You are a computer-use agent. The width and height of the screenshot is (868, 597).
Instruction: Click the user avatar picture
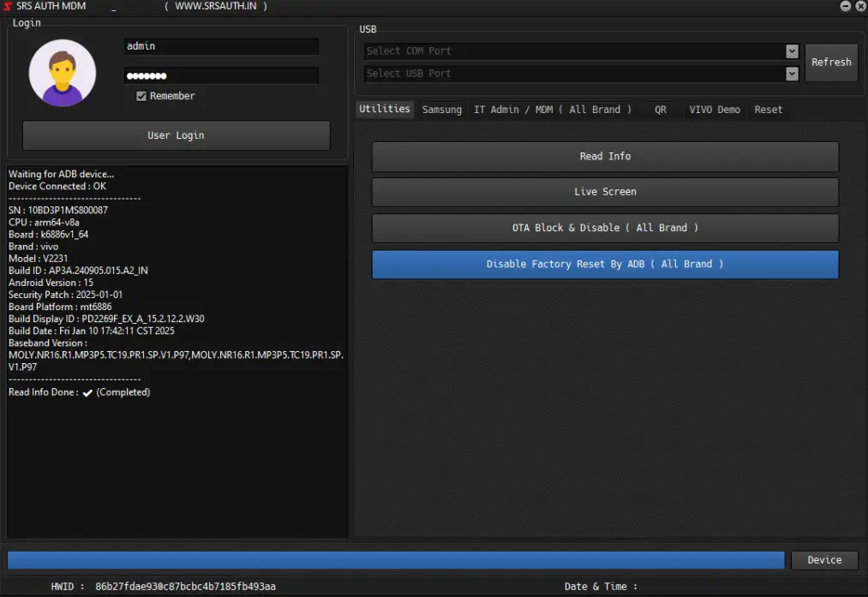(x=62, y=73)
